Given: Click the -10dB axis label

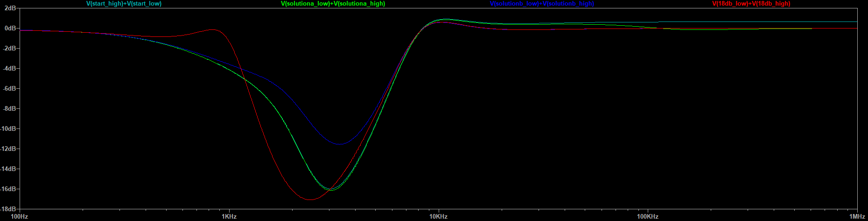Looking at the screenshot, I should (8, 129).
